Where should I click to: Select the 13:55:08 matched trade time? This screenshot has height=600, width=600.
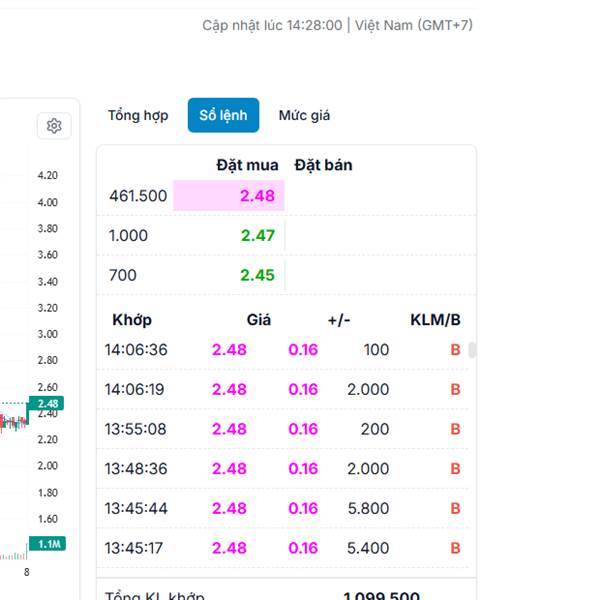(136, 429)
